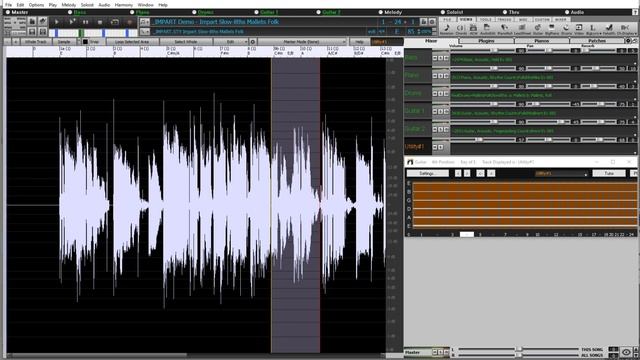
Task: Click the Tune button in Guitar window
Action: tap(609, 173)
